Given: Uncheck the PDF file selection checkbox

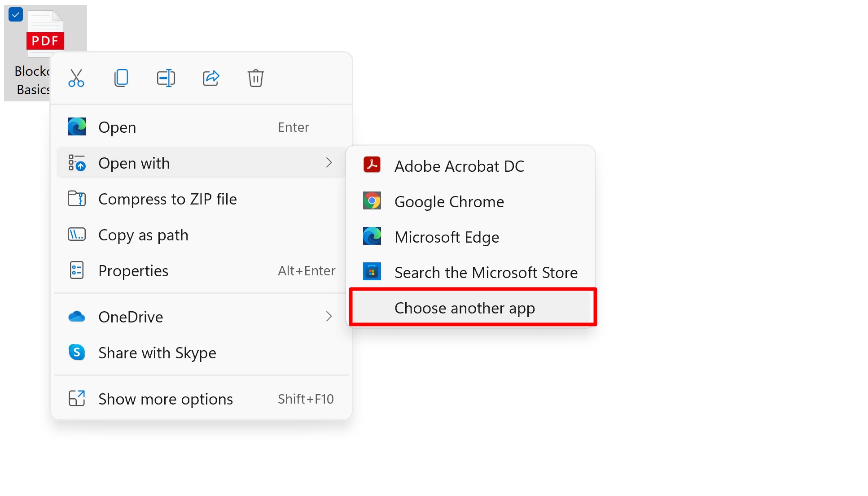Looking at the screenshot, I should click(16, 15).
